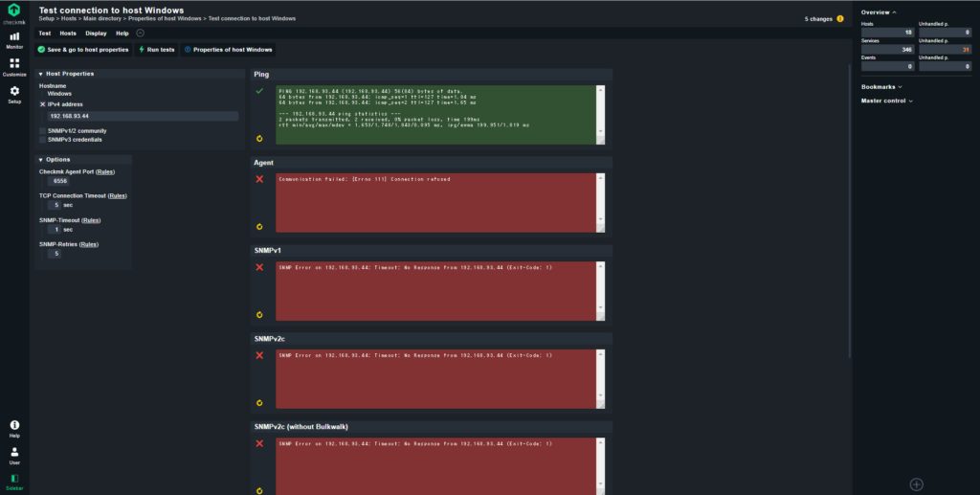Open the Test menu

click(45, 34)
